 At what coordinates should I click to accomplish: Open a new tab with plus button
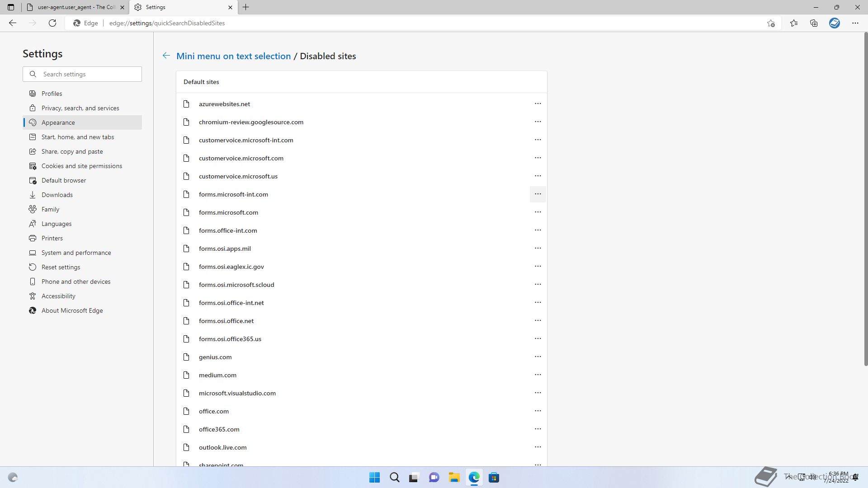pyautogui.click(x=246, y=7)
